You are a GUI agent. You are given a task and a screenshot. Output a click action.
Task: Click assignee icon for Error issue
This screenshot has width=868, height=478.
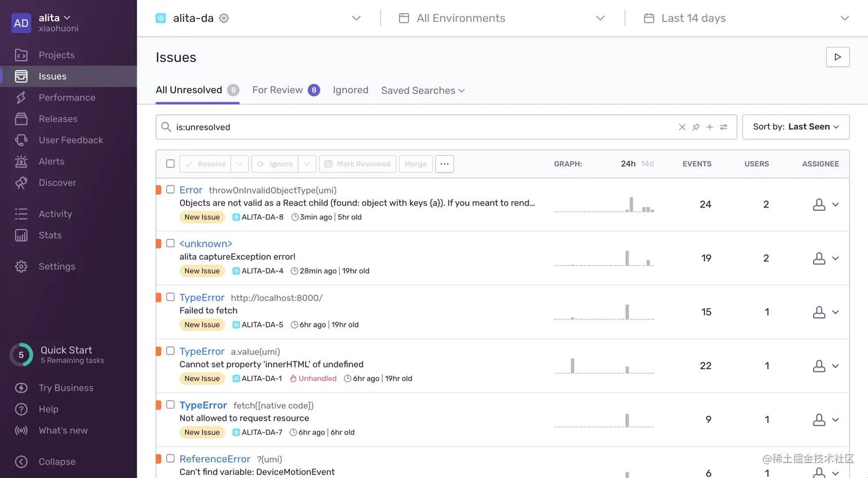coord(819,205)
